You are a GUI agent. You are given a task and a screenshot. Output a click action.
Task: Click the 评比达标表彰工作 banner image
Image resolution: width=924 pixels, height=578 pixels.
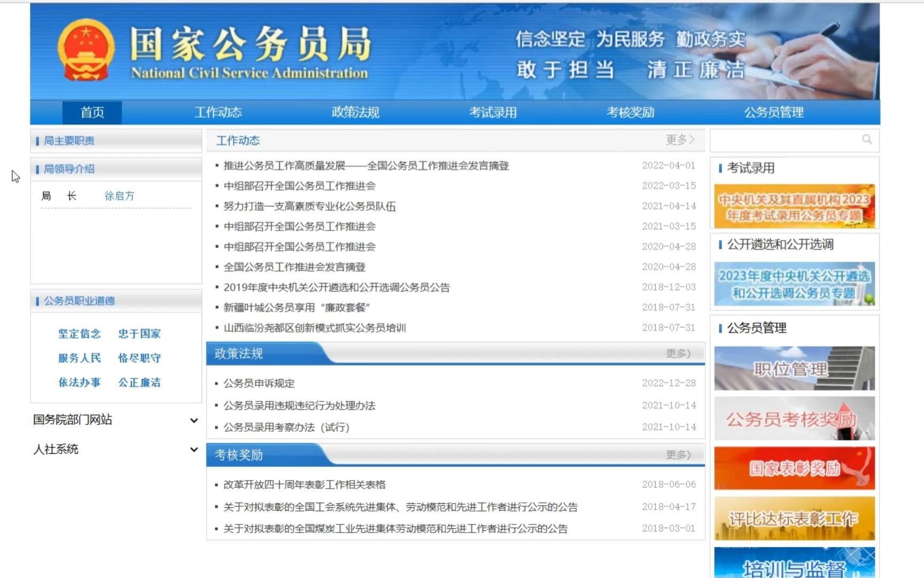pos(795,518)
